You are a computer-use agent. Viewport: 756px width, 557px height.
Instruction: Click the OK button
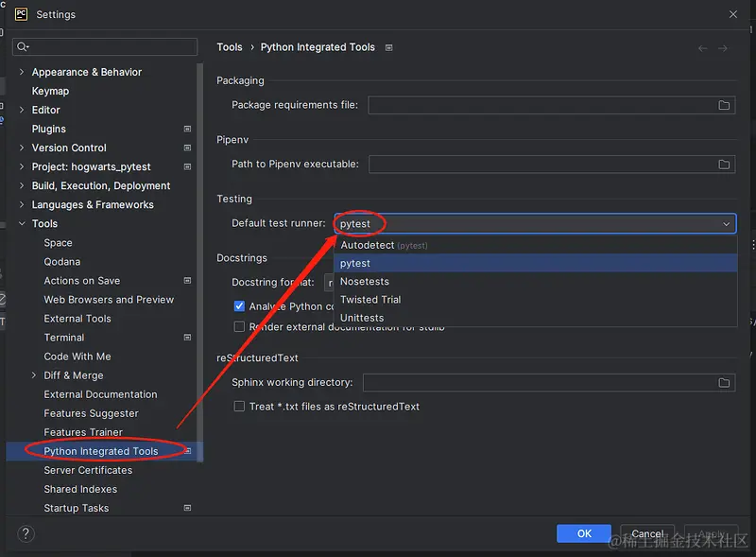pyautogui.click(x=584, y=533)
